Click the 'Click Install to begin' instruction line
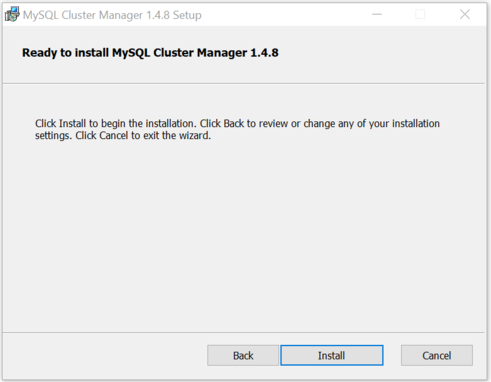 [237, 124]
